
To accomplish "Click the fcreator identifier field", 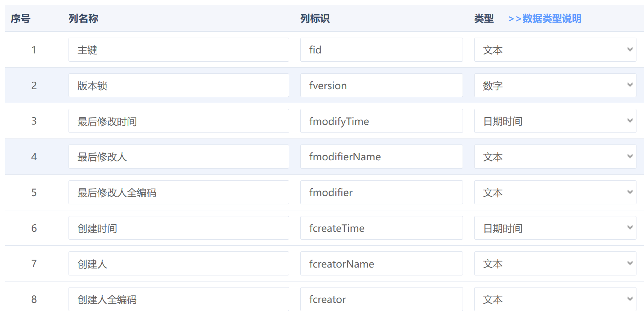I will tap(382, 299).
